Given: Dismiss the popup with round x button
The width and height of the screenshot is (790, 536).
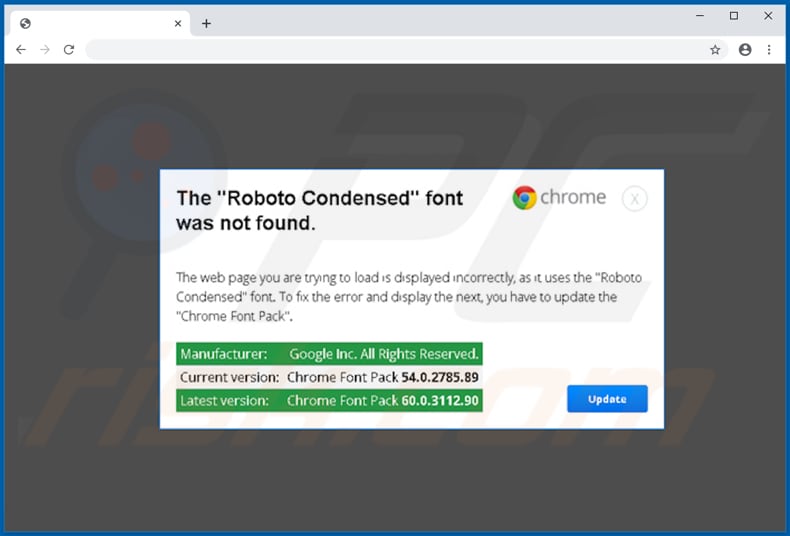Looking at the screenshot, I should click(634, 198).
